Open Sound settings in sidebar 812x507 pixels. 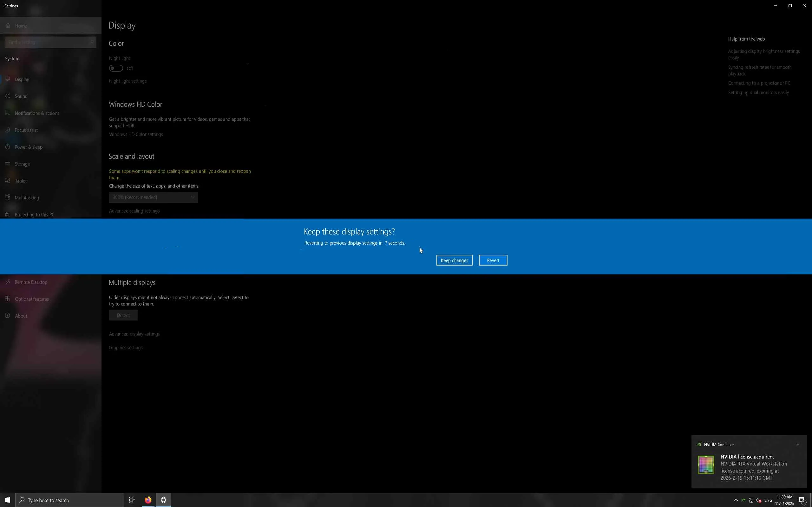[x=21, y=96]
